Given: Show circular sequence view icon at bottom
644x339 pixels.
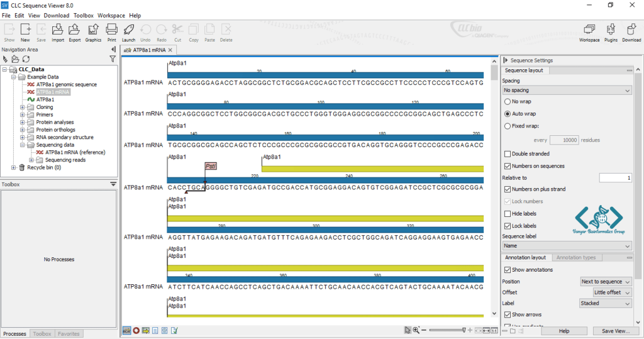Looking at the screenshot, I should tap(136, 330).
